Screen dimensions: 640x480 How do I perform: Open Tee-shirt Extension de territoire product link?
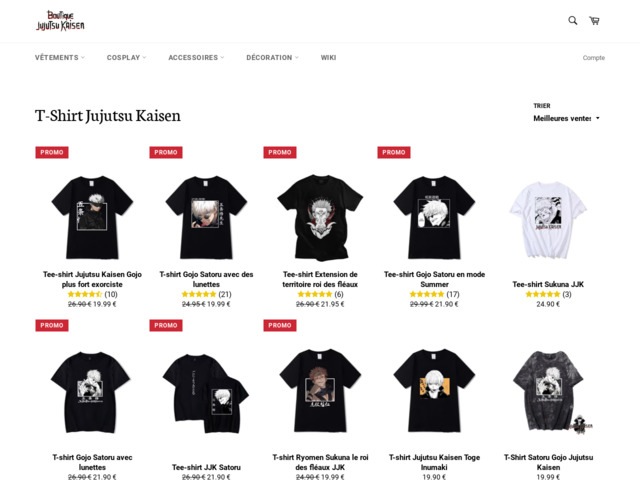(x=320, y=279)
